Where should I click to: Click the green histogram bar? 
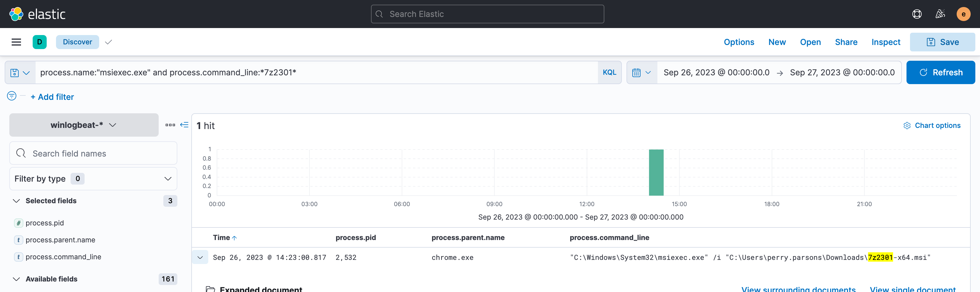click(656, 173)
